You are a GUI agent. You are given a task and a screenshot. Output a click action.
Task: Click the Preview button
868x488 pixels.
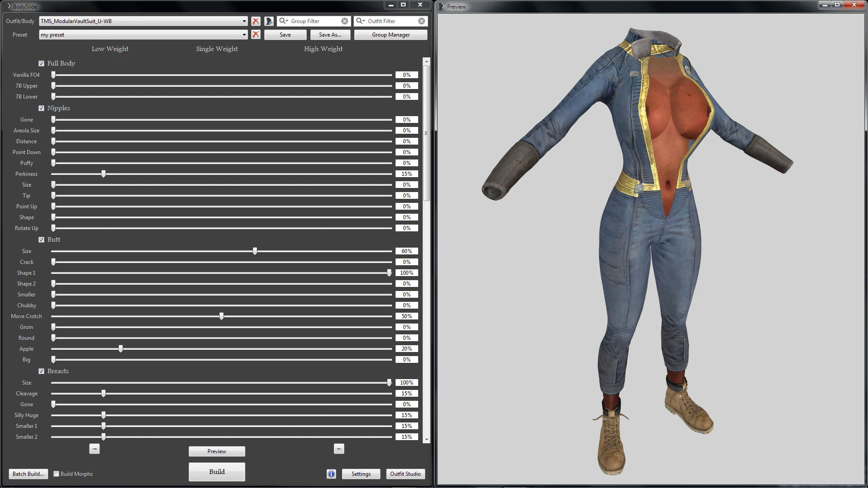(x=217, y=451)
